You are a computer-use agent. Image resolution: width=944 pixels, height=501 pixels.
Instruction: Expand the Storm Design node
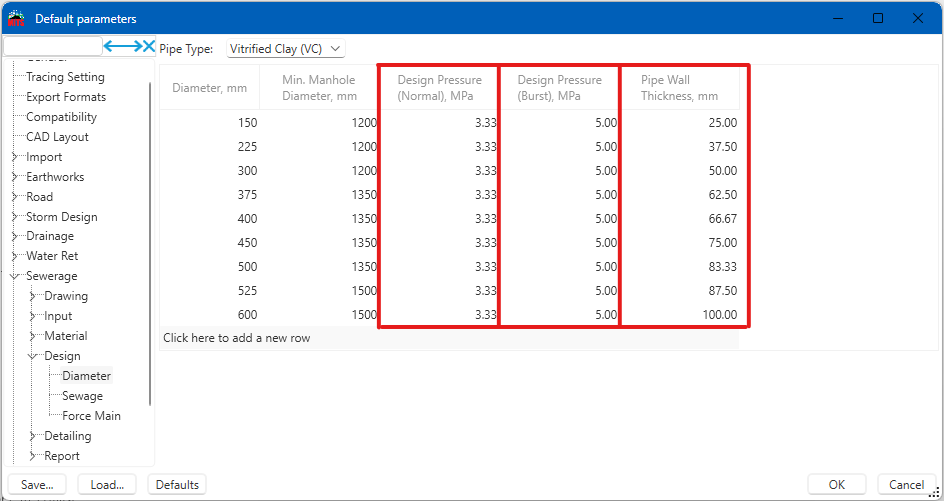[x=15, y=217]
